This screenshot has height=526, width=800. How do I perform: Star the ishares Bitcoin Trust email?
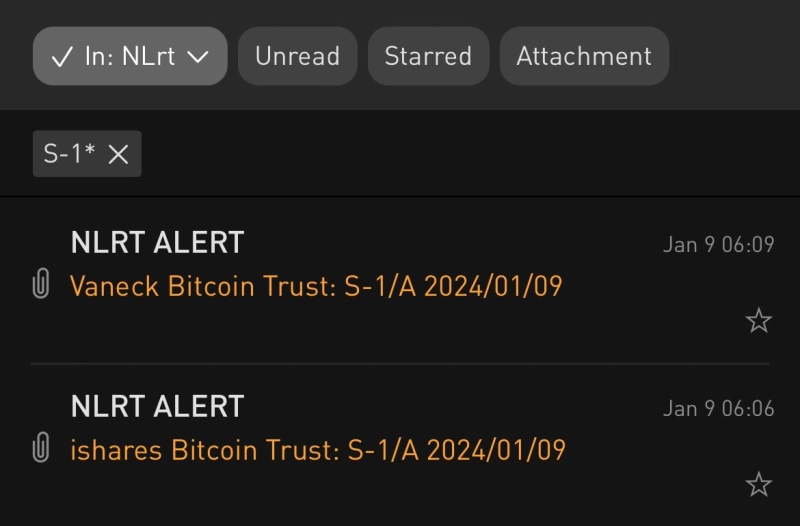click(759, 485)
